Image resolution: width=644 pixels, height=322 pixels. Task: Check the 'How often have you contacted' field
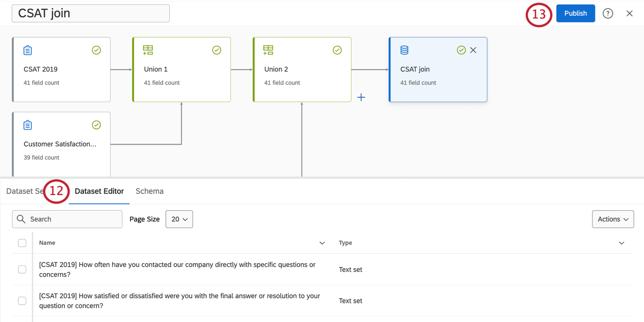(x=22, y=269)
